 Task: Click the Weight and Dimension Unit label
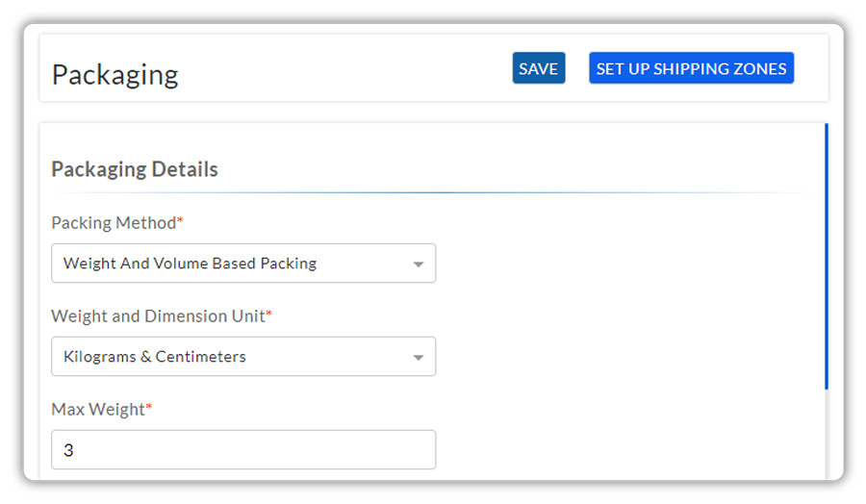click(x=159, y=316)
